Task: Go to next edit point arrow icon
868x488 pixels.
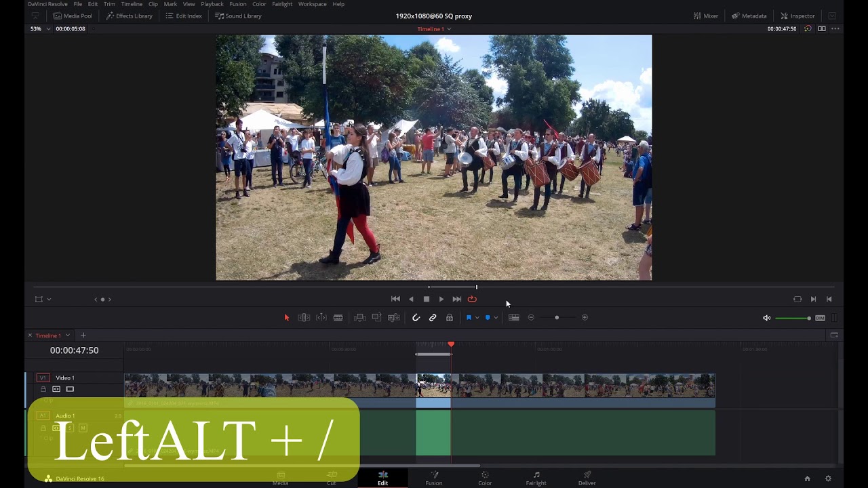Action: point(813,299)
